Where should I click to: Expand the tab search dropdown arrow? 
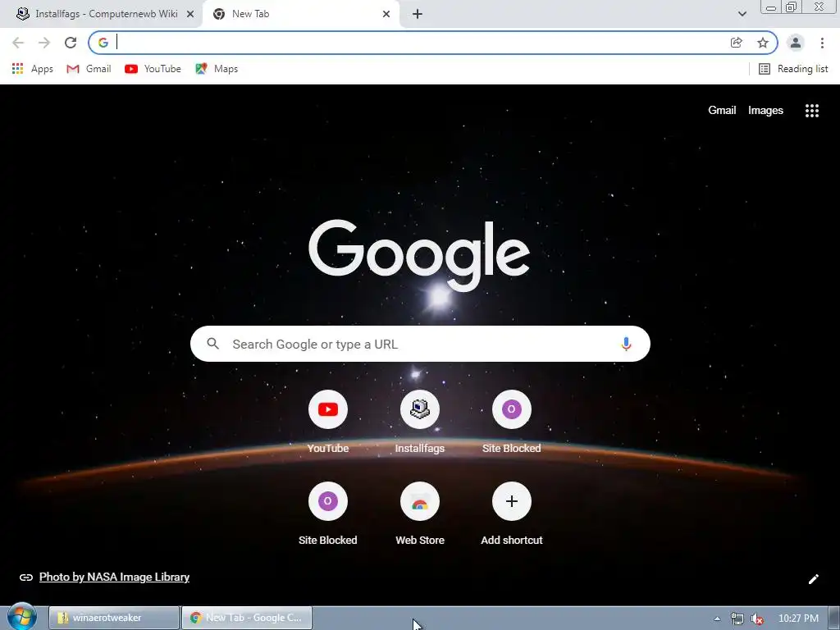click(742, 15)
